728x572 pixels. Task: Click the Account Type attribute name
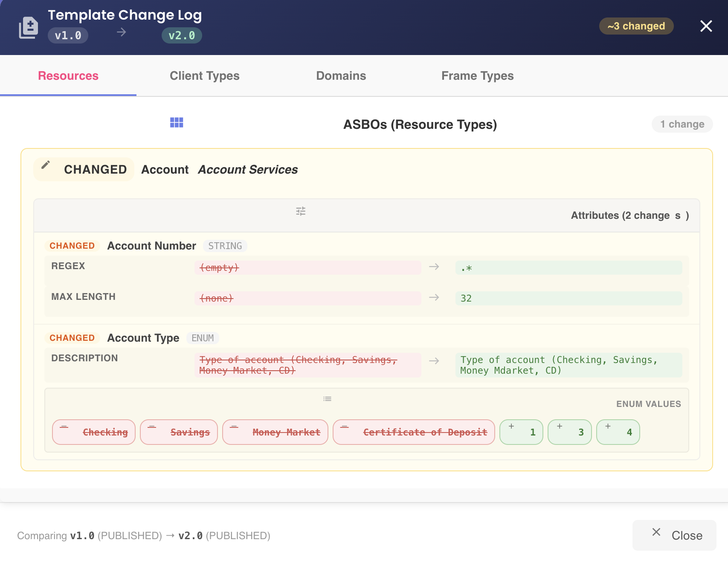click(x=143, y=338)
